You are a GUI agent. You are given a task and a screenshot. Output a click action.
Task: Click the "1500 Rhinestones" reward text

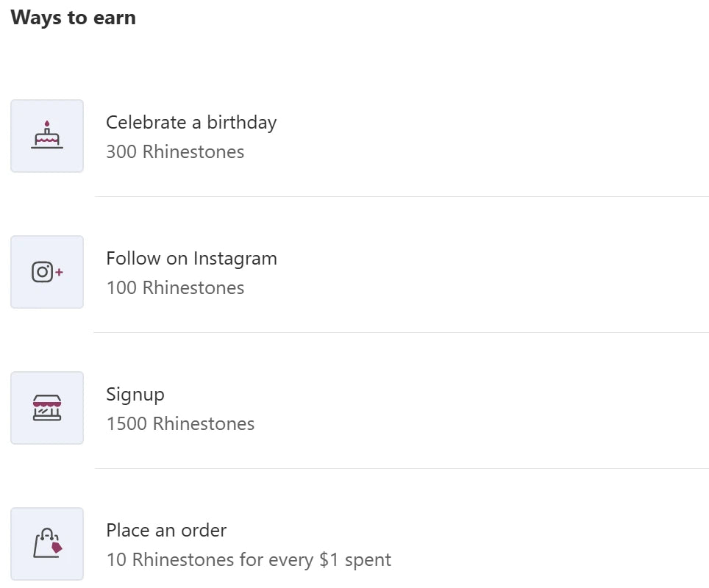[x=180, y=424]
